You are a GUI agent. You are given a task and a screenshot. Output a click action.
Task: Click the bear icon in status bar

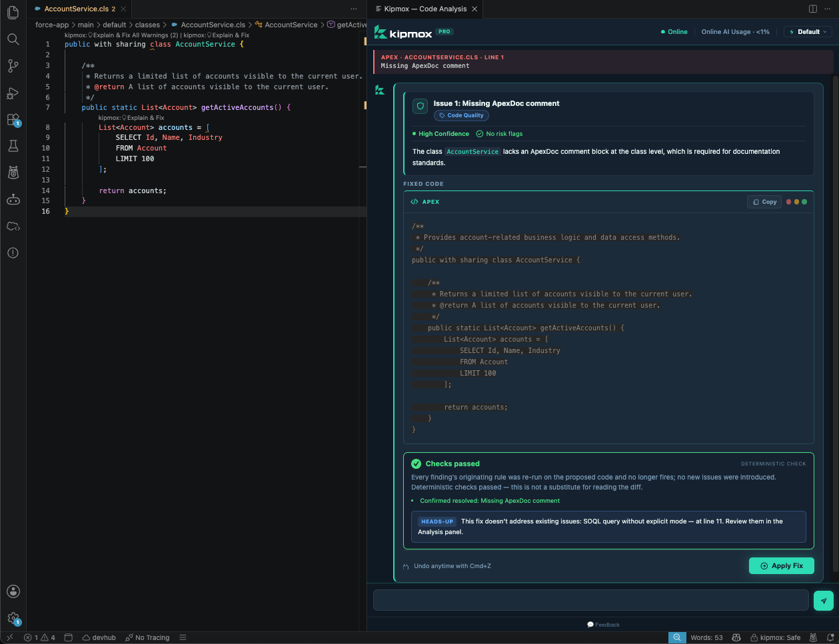(x=814, y=637)
